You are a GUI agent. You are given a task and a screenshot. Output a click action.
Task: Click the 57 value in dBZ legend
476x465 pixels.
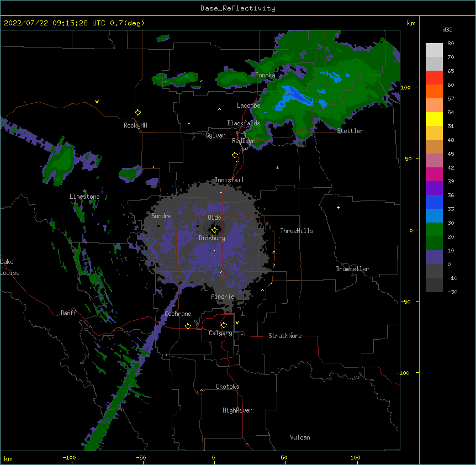451,98
